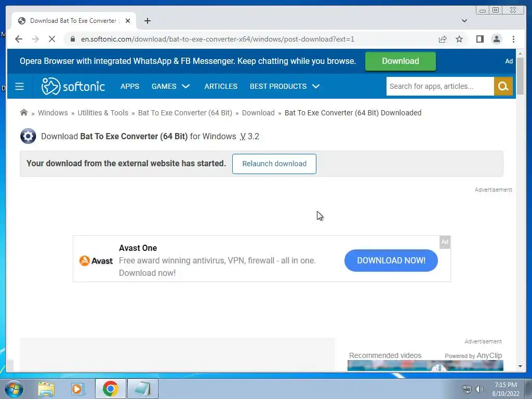Screen dimensions: 532x399
Task: Open ARTICLES in Softonic navigation
Action: [x=221, y=86]
